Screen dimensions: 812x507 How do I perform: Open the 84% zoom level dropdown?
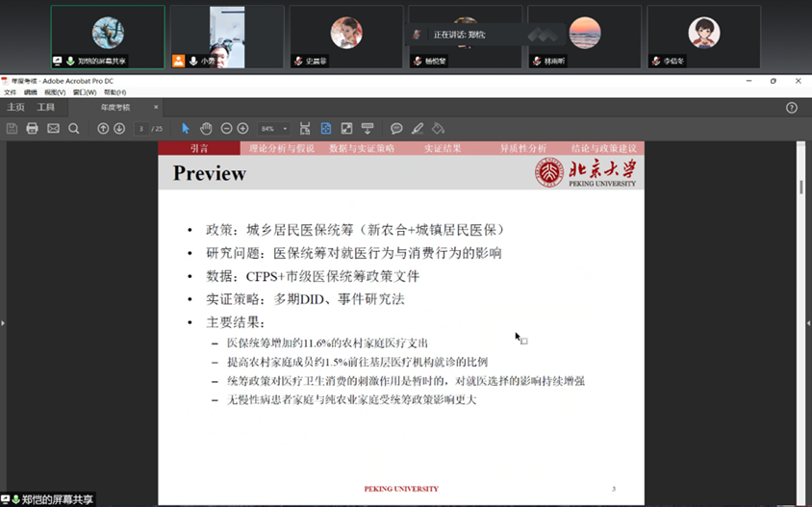(x=273, y=128)
